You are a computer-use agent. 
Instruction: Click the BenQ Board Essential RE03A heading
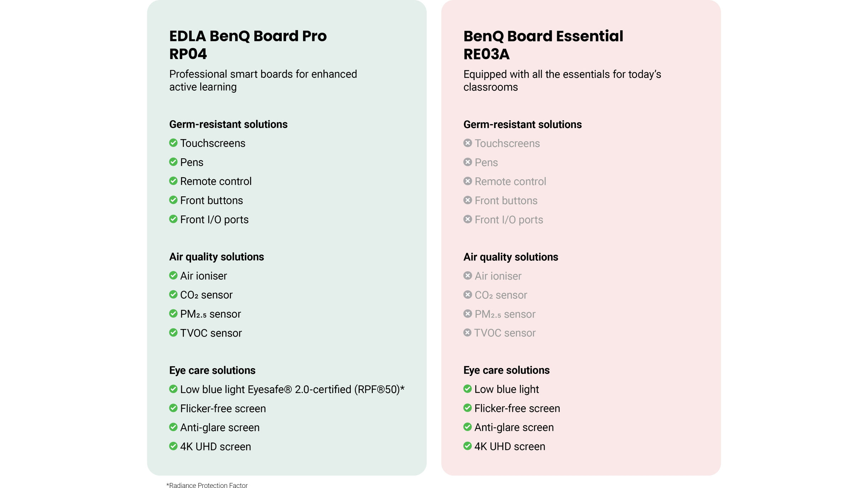pyautogui.click(x=543, y=45)
